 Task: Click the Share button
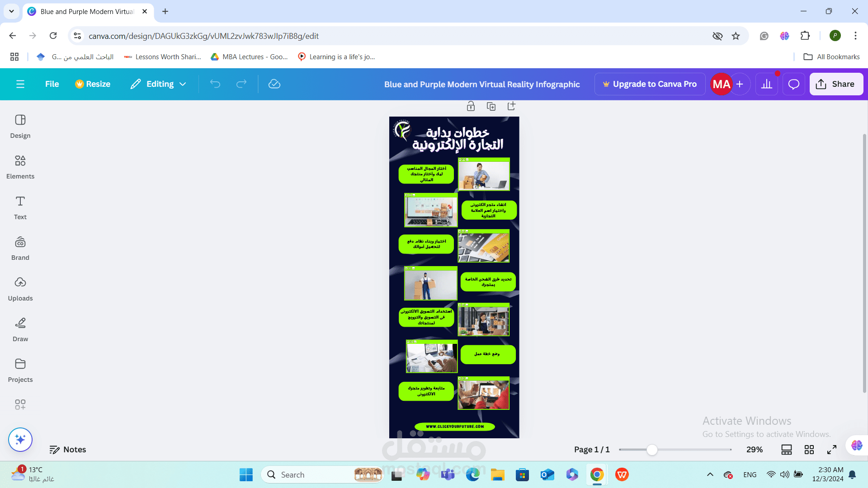tap(835, 84)
